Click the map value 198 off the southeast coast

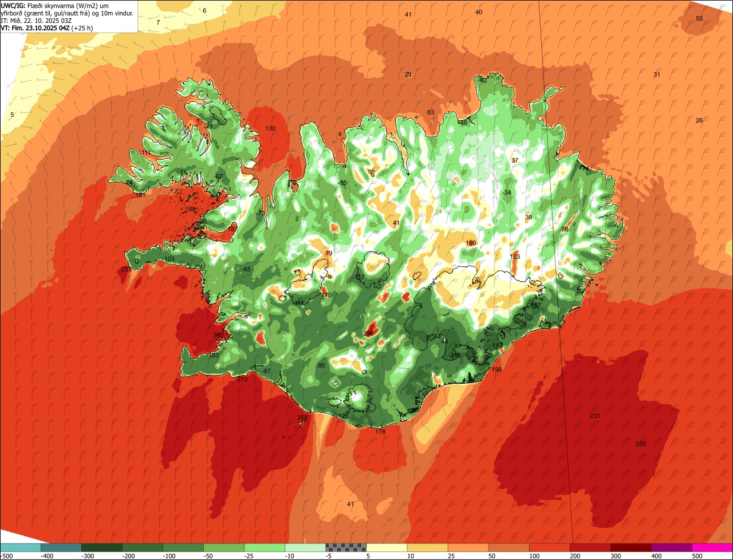[x=496, y=370]
